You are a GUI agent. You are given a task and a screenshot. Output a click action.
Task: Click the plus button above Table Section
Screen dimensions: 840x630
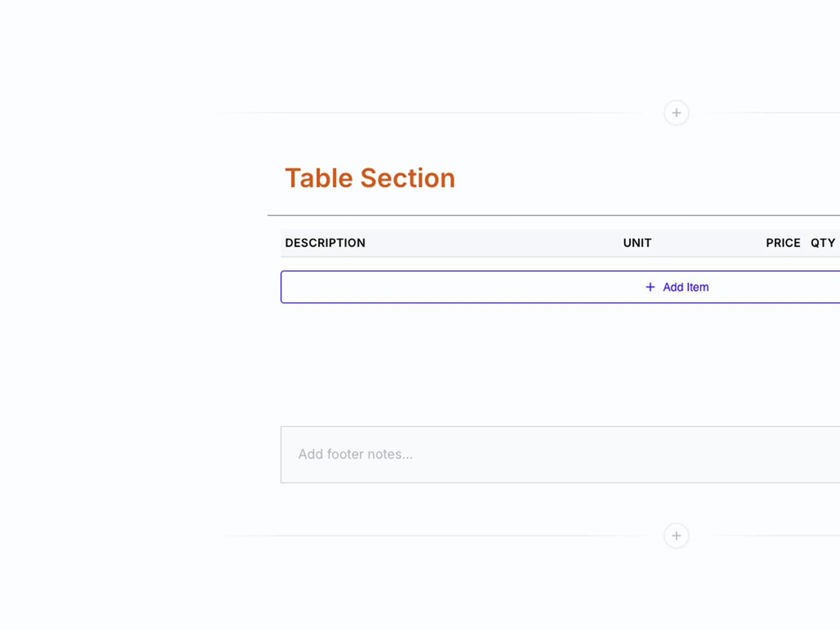point(676,113)
